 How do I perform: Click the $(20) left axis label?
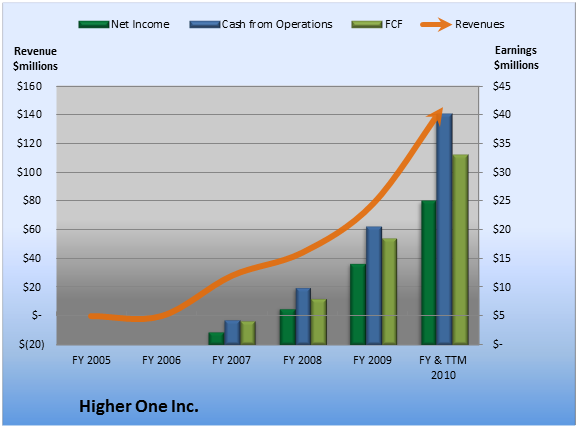coord(32,345)
